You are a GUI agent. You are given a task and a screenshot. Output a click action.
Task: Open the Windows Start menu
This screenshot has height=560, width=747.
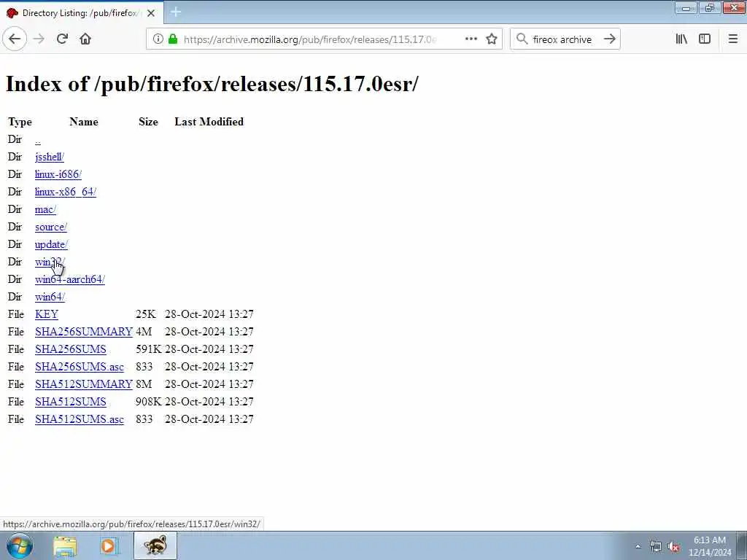coord(20,545)
